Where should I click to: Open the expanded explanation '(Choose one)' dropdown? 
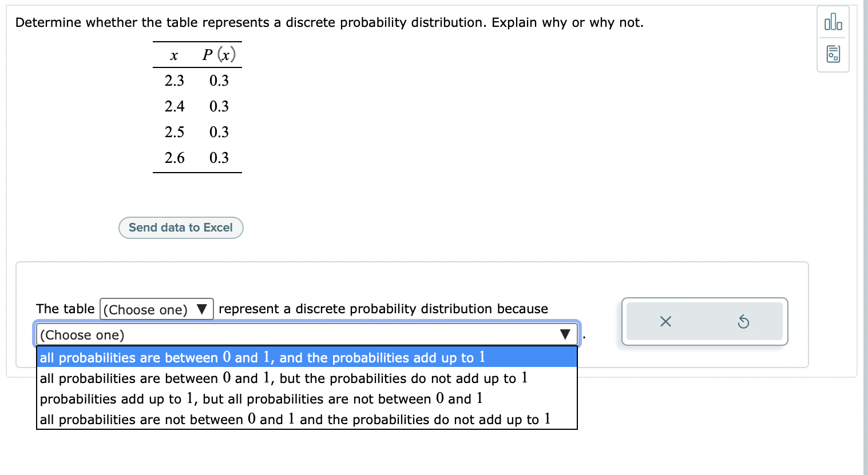pos(306,335)
